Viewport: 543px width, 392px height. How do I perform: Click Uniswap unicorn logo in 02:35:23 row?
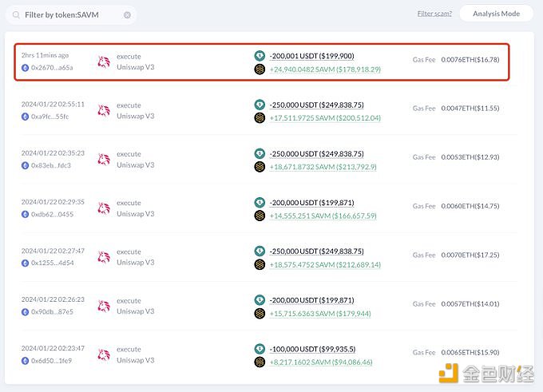click(104, 160)
